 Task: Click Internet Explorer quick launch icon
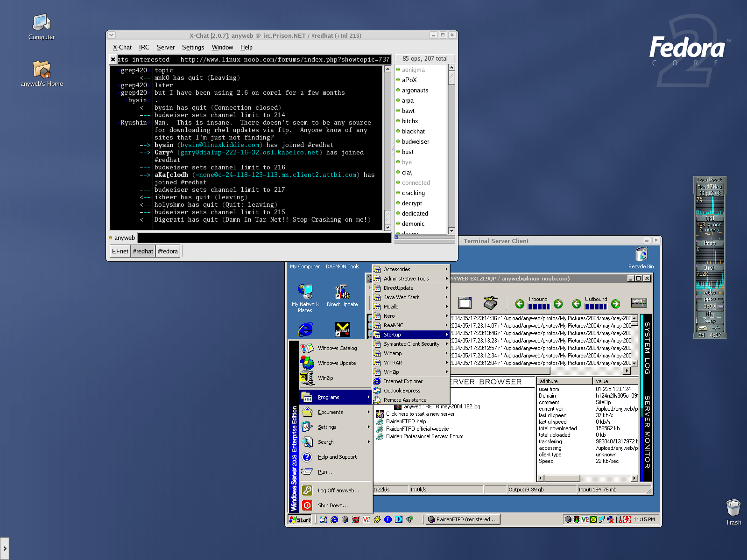click(334, 519)
